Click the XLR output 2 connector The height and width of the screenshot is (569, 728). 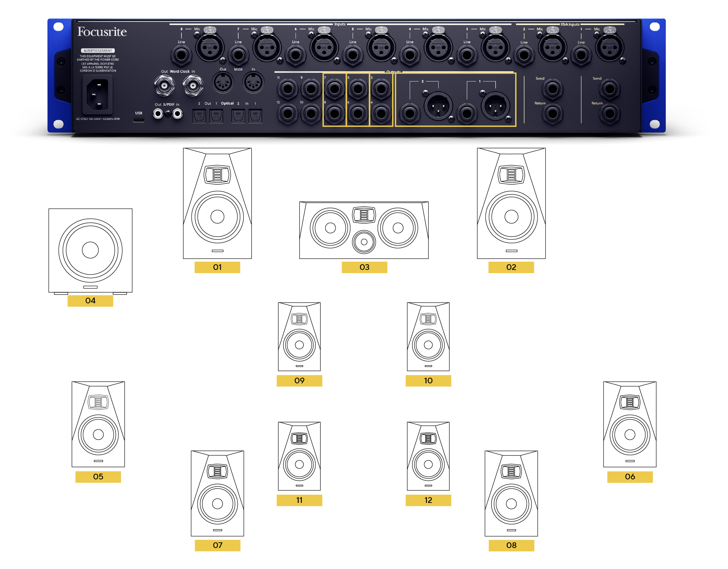pyautogui.click(x=438, y=106)
